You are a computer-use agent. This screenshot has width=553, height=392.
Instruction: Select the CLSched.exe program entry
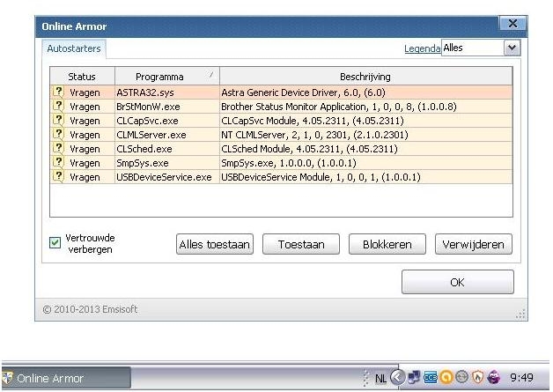click(144, 149)
